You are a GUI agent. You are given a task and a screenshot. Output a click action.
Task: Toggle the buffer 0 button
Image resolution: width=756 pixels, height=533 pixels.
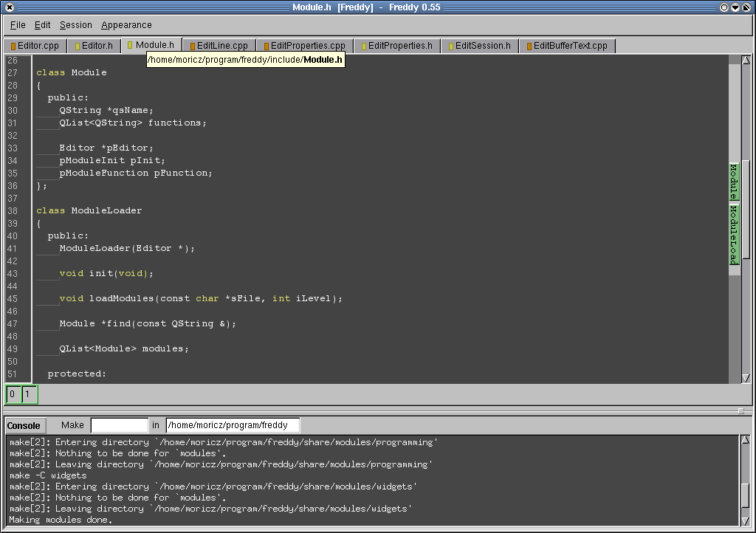point(13,394)
